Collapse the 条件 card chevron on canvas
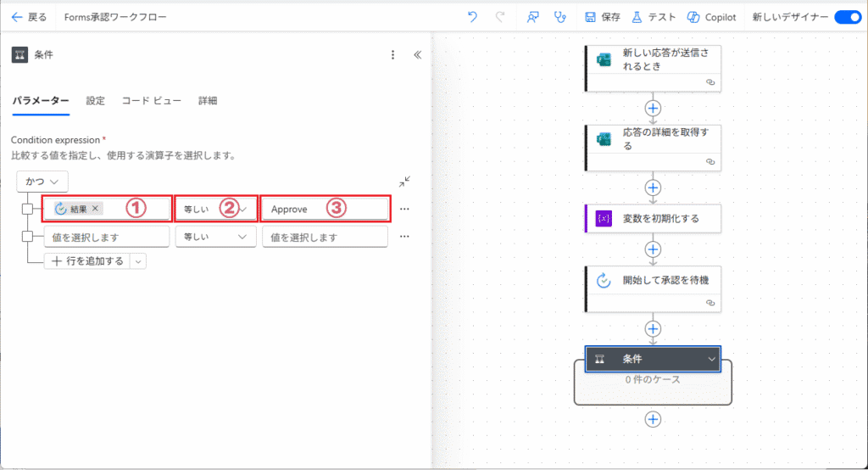The height and width of the screenshot is (470, 868). point(711,359)
